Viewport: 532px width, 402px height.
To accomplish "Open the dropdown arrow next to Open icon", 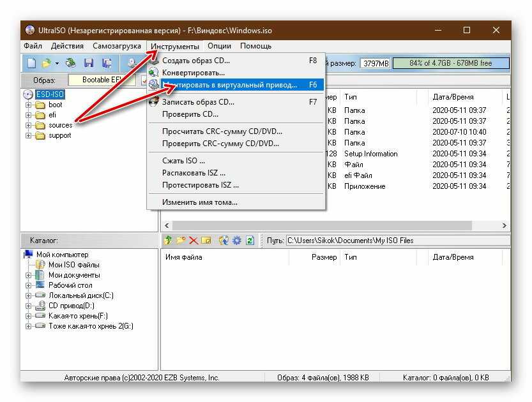I will point(57,63).
